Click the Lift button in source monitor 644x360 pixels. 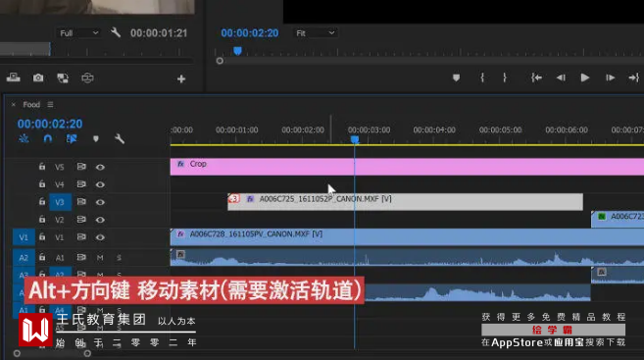point(13,77)
